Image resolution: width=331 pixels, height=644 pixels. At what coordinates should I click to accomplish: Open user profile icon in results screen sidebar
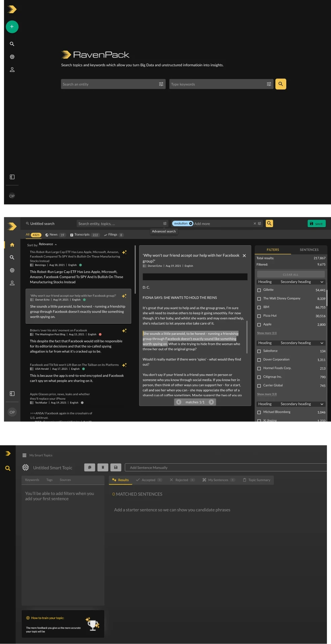point(12,283)
